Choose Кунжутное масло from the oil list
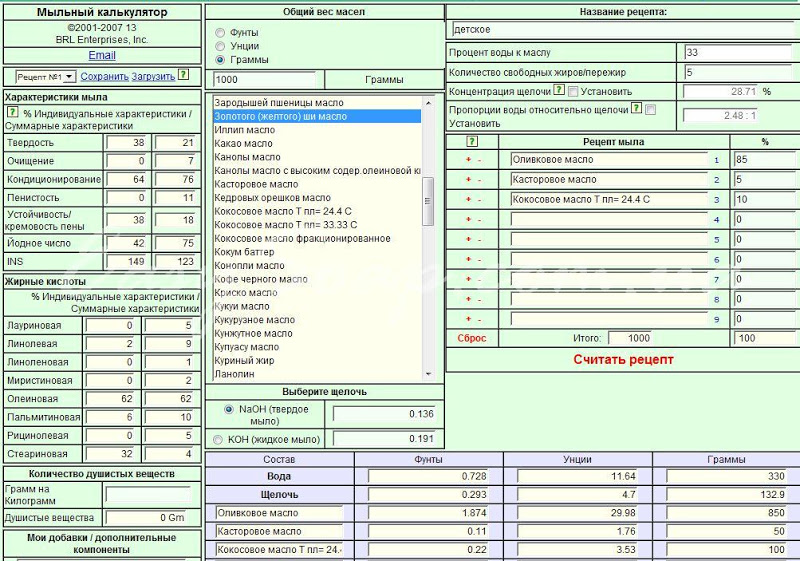This screenshot has width=800, height=561. click(254, 334)
